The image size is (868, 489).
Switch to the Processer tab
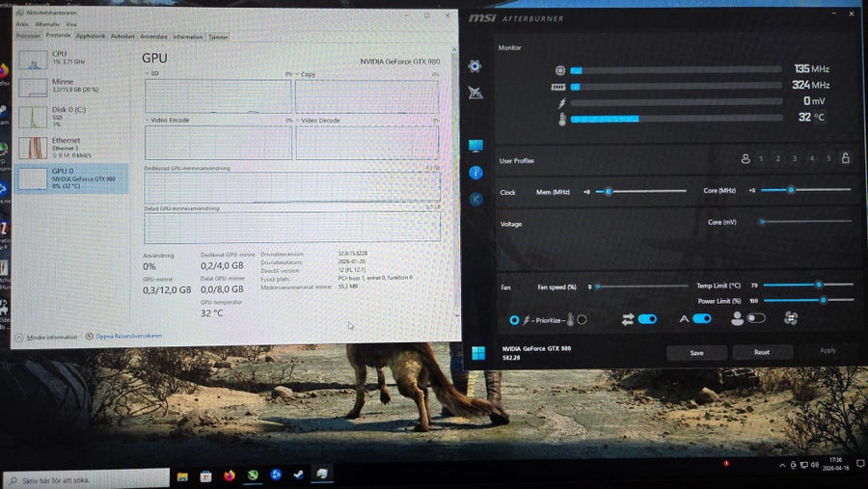pyautogui.click(x=28, y=36)
